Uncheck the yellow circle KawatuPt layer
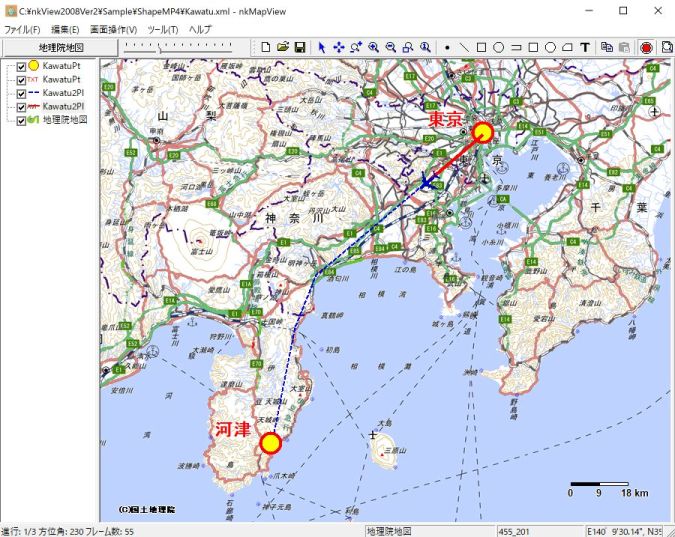The height and width of the screenshot is (537, 675). 21,66
